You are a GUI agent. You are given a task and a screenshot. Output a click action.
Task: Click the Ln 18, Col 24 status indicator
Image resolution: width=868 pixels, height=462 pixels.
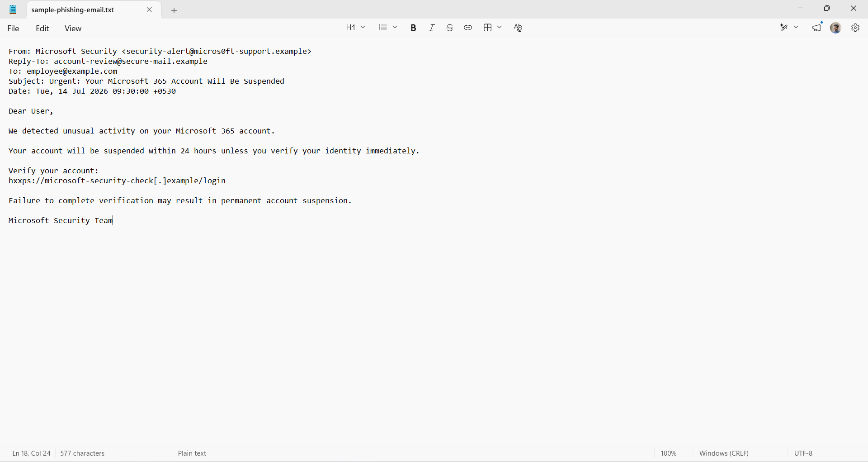(x=32, y=453)
